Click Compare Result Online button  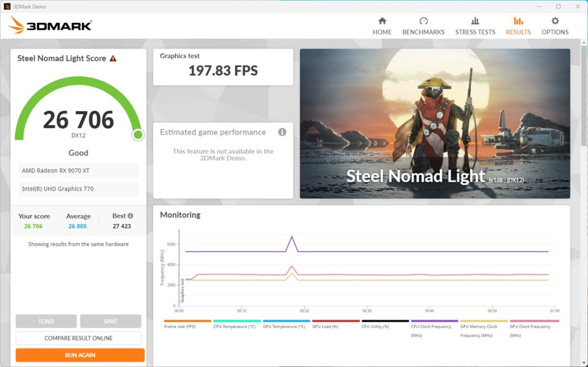pyautogui.click(x=78, y=338)
